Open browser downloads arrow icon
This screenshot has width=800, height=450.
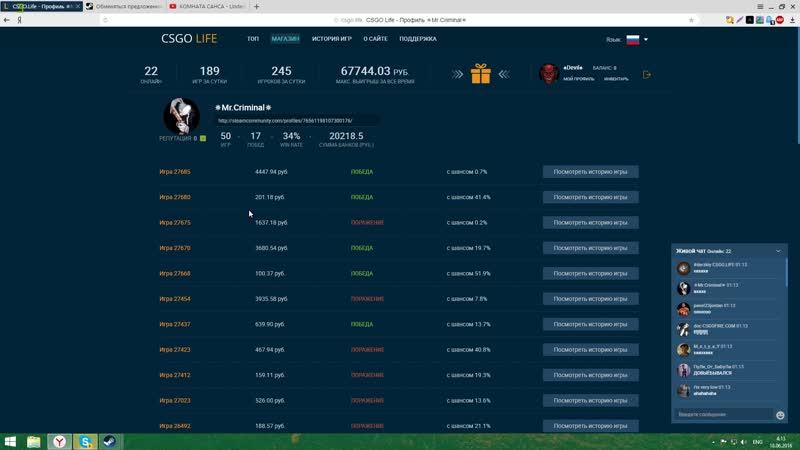pos(792,20)
